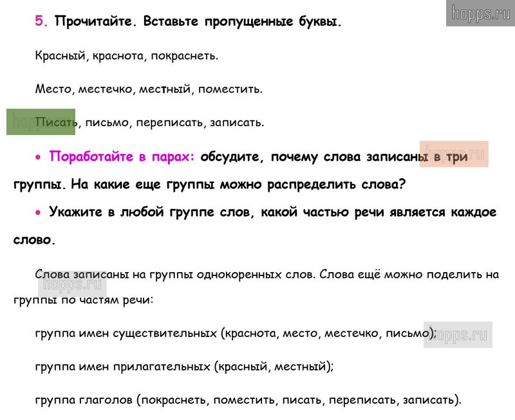Click the phrase 'группа имен существительных'

click(x=126, y=334)
